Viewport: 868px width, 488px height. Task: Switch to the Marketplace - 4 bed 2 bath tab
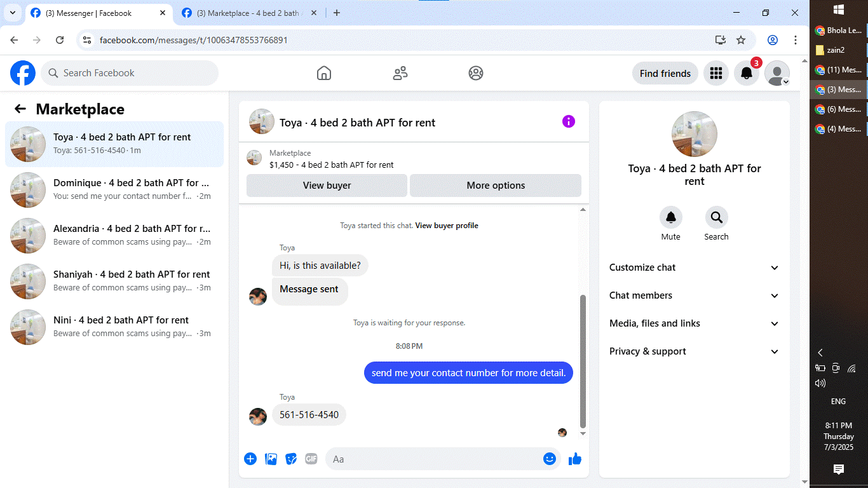point(248,13)
